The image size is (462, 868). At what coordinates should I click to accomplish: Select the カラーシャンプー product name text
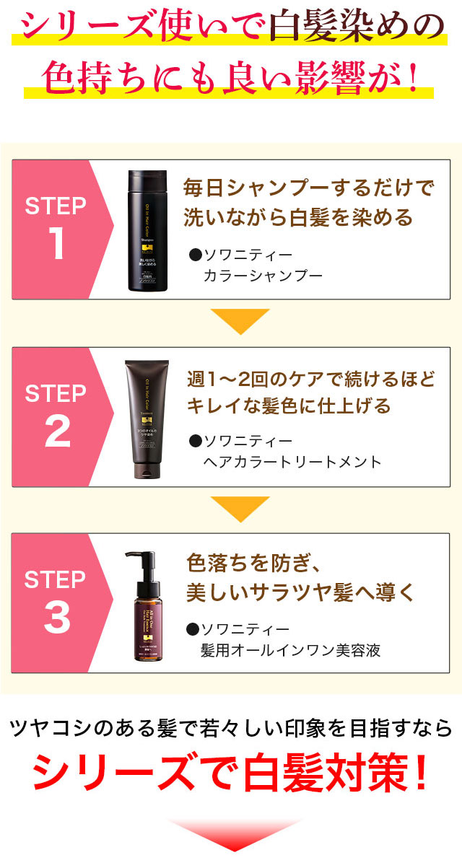click(x=263, y=275)
